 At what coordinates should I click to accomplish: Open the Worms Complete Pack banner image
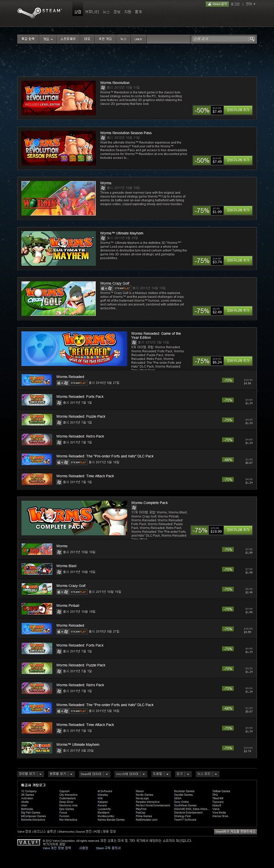point(74,518)
